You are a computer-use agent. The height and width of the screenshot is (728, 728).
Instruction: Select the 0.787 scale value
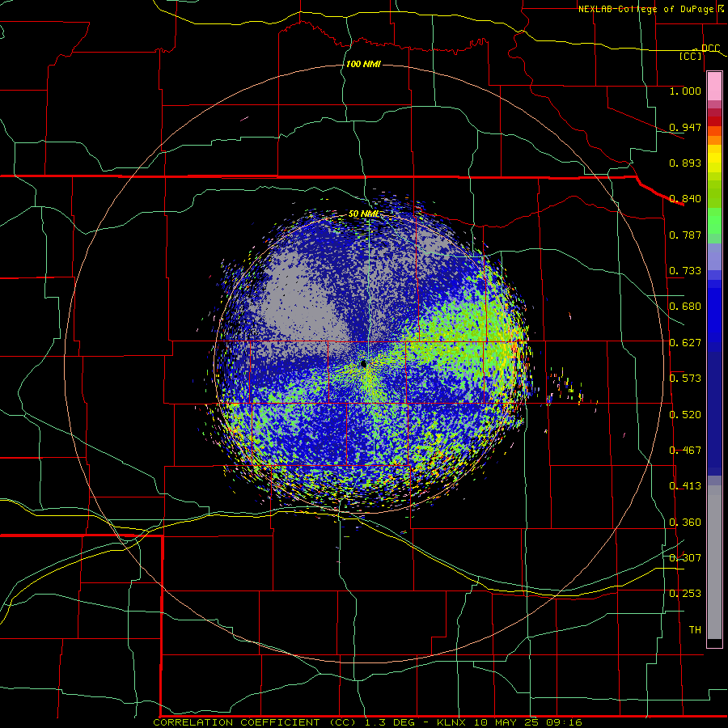click(x=685, y=235)
